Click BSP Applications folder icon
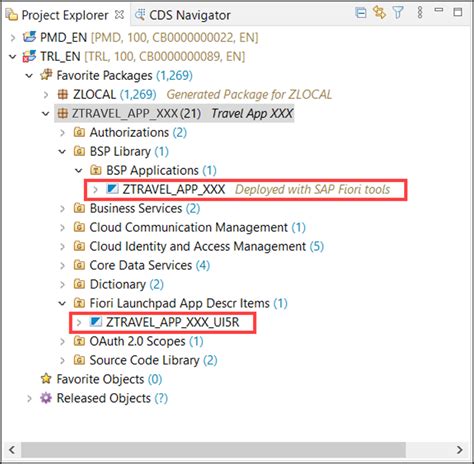This screenshot has width=474, height=464. tap(96, 170)
